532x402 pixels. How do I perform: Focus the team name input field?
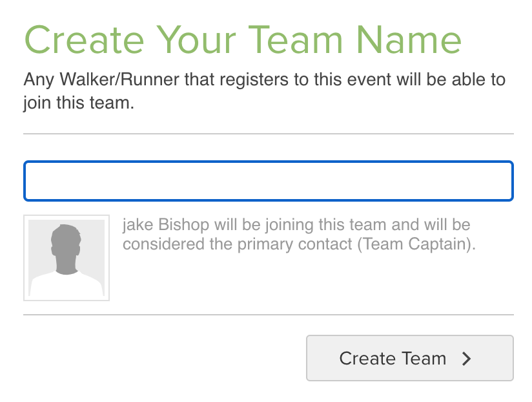coord(268,181)
